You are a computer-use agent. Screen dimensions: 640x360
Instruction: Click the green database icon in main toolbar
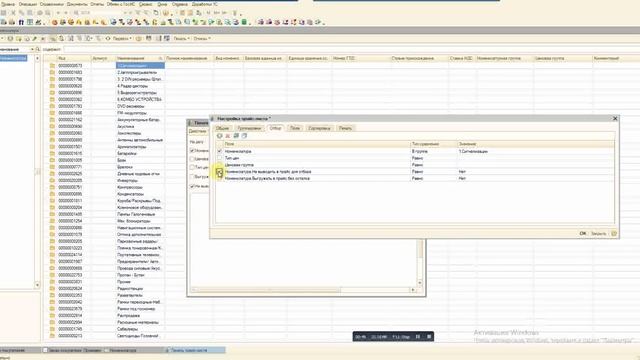[x=244, y=22]
